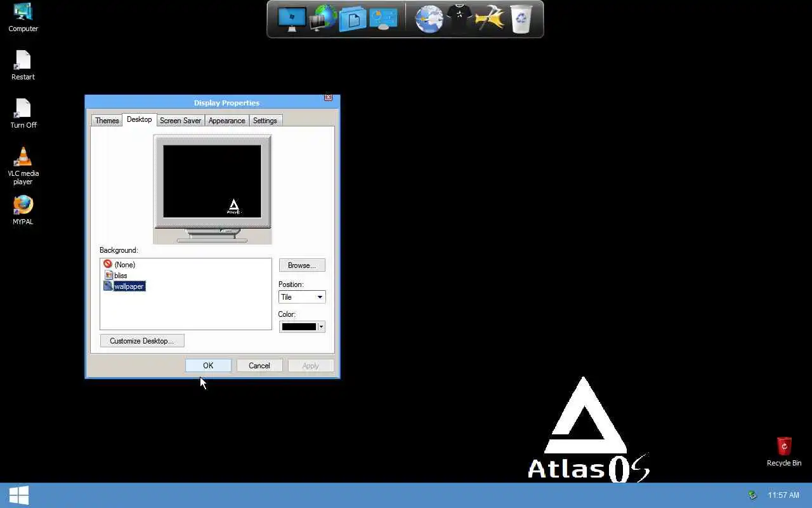Screen dimensions: 812x508
Task: Click Cancel in Display Properties
Action: click(259, 366)
